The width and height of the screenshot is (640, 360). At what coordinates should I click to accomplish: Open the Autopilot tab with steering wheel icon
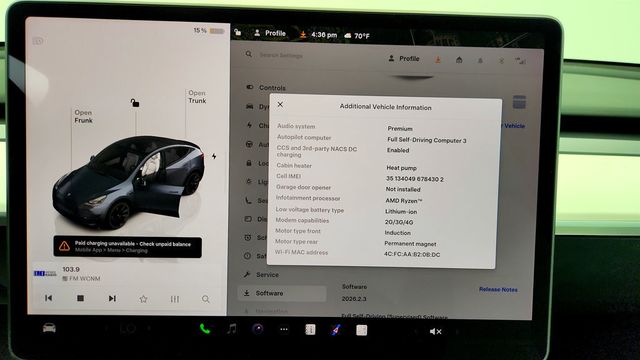(x=257, y=144)
